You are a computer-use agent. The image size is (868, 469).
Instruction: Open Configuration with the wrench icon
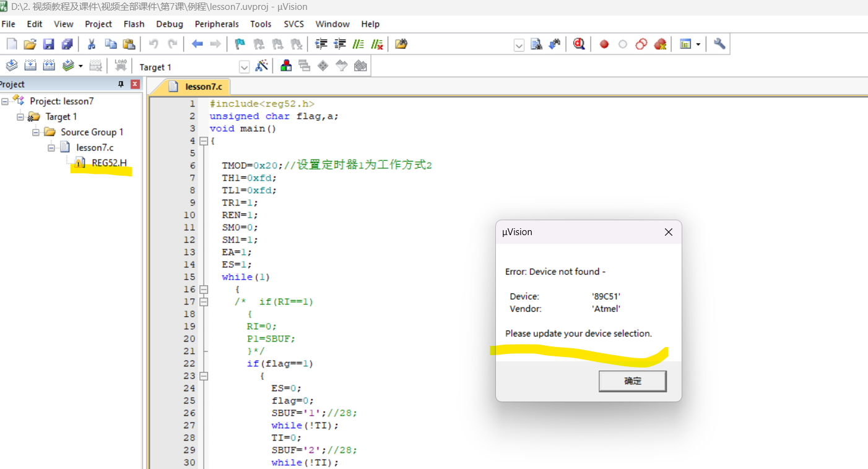(719, 44)
